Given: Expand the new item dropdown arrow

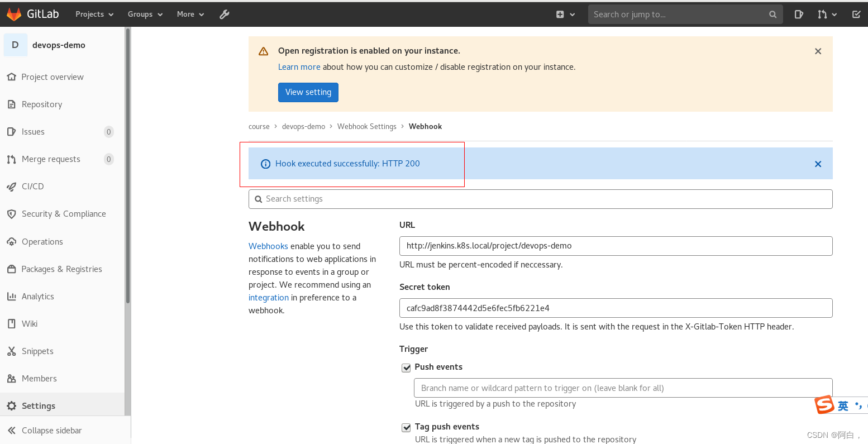Looking at the screenshot, I should click(573, 15).
